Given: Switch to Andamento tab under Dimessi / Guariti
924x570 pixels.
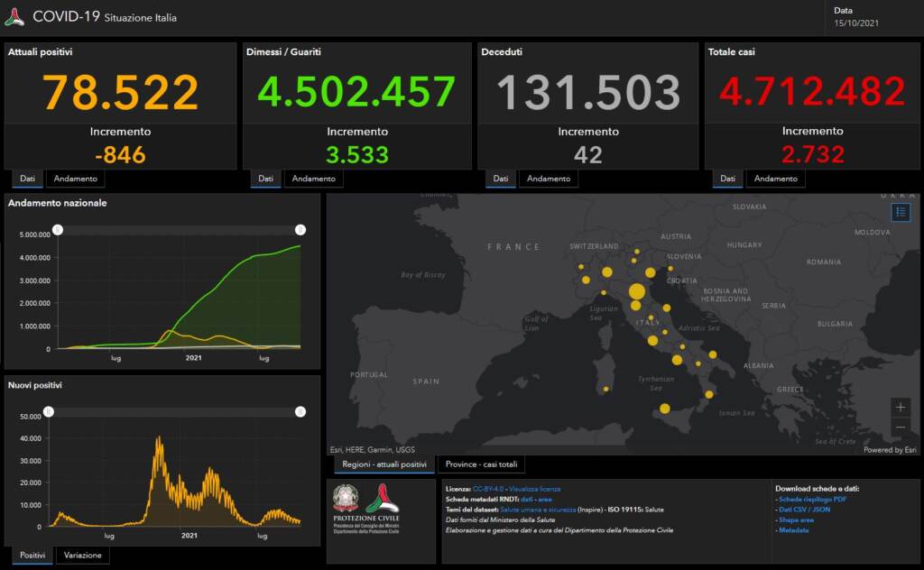Looking at the screenshot, I should (x=313, y=179).
